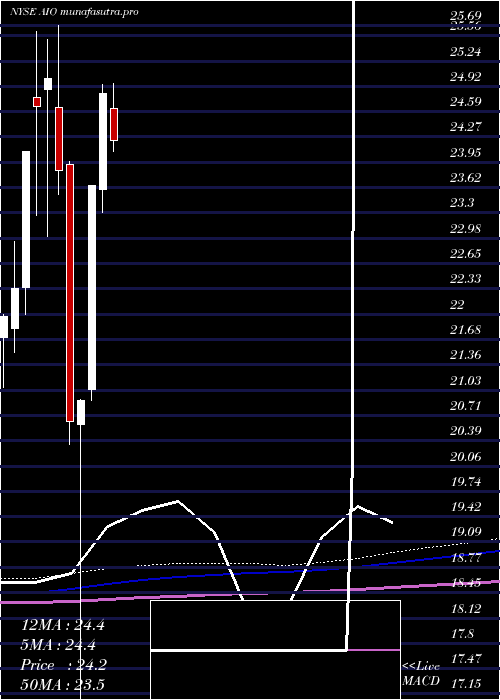Click the 21.03 price axis label

(466, 380)
